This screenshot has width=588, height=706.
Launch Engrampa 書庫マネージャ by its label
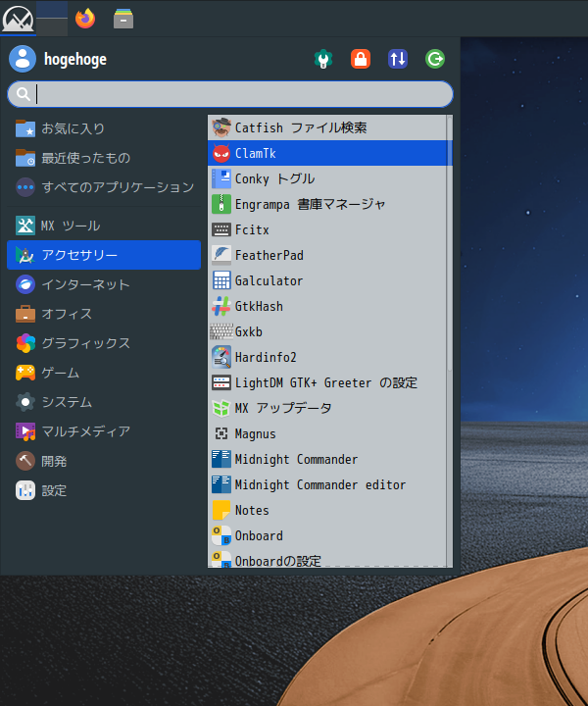click(310, 204)
